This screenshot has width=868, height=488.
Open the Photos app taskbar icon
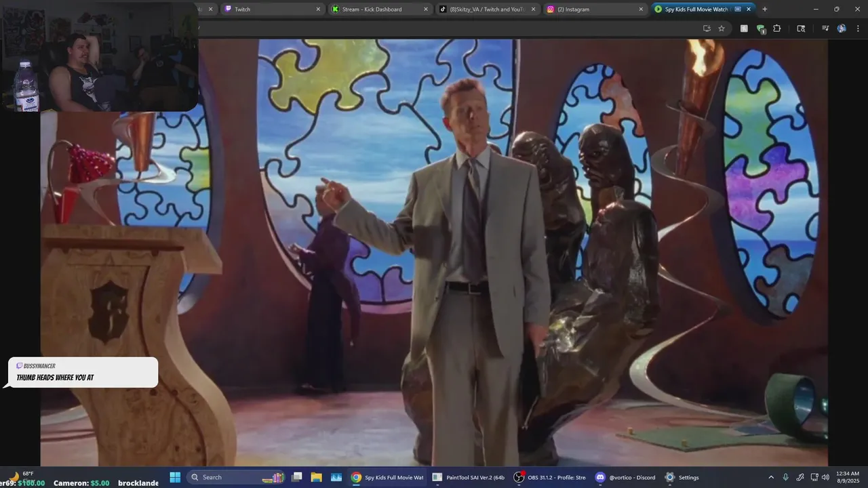[x=336, y=477]
